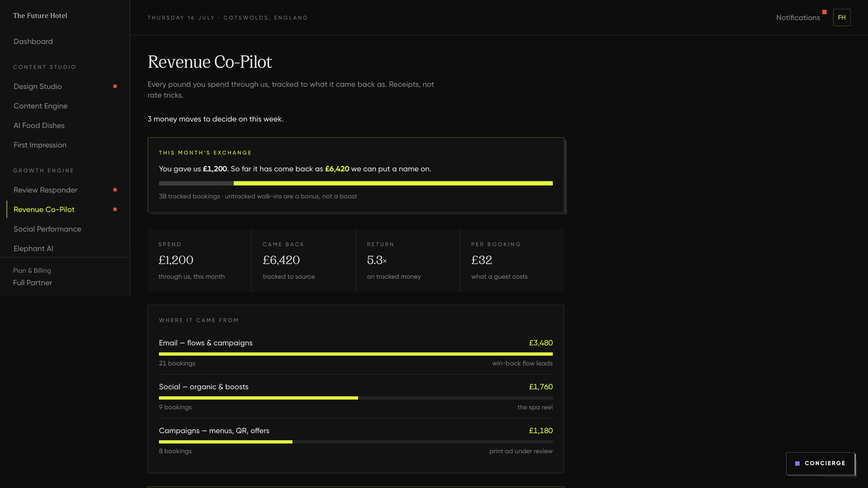Click 'print ad under review' note
868x488 pixels.
click(x=521, y=451)
